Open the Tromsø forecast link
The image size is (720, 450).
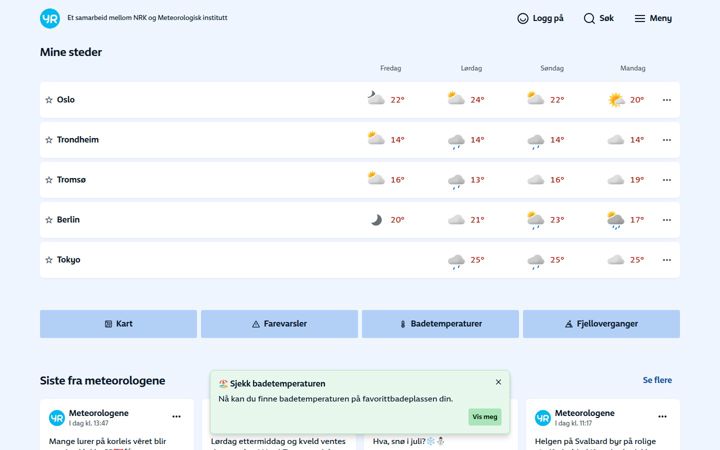tap(71, 180)
